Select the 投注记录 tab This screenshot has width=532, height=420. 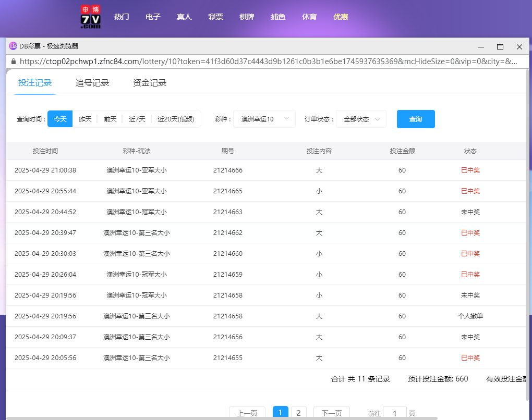coord(34,82)
